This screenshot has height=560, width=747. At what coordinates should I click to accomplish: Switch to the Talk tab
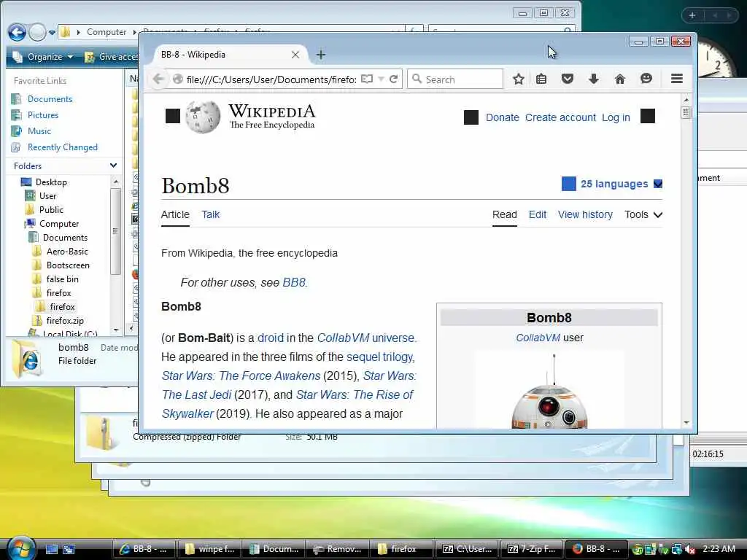[x=211, y=215]
